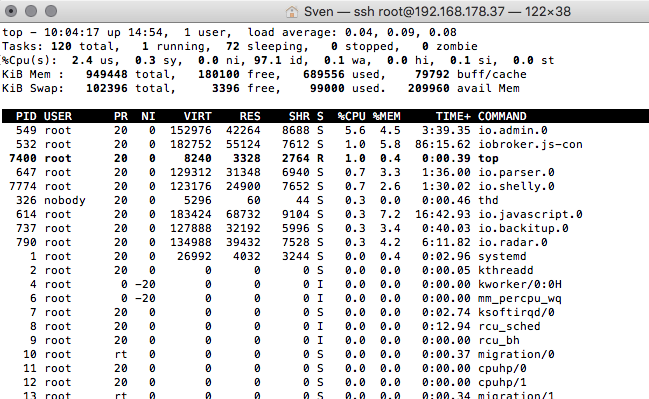Viewport: 649px width, 399px height.
Task: Click the io.backitup.0 command name
Action: point(523,228)
